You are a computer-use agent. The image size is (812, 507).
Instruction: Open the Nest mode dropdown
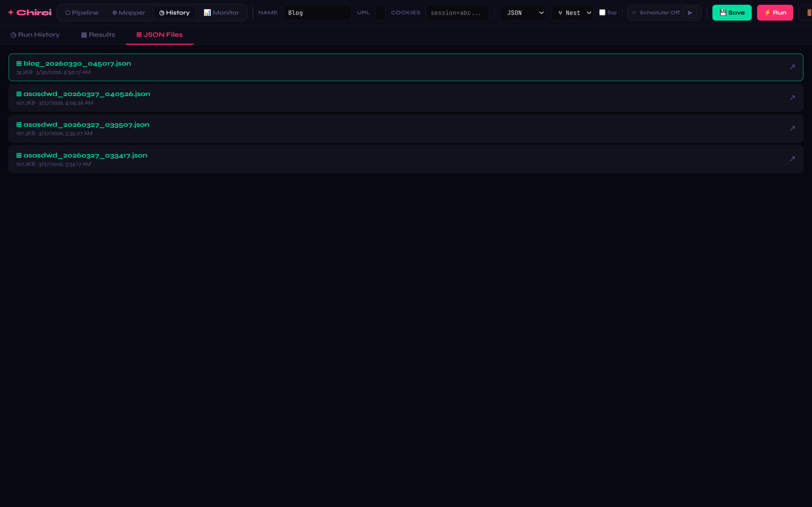(572, 13)
